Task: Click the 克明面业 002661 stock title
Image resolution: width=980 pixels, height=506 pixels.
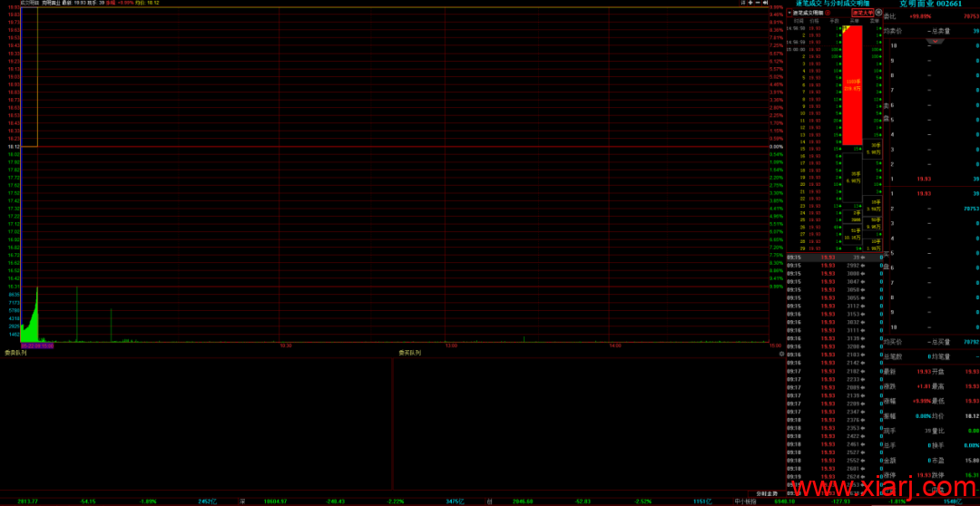Action: click(931, 4)
